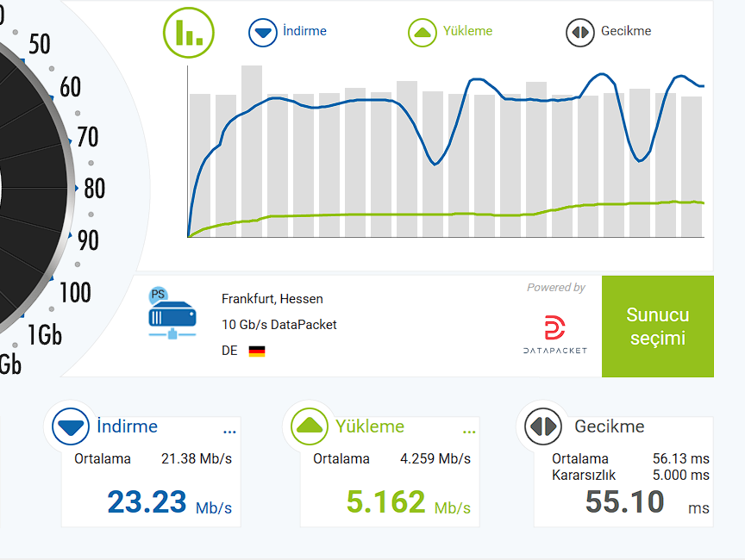Screen dimensions: 745x560
Task: Select the Gecikme legend label
Action: pos(626,31)
